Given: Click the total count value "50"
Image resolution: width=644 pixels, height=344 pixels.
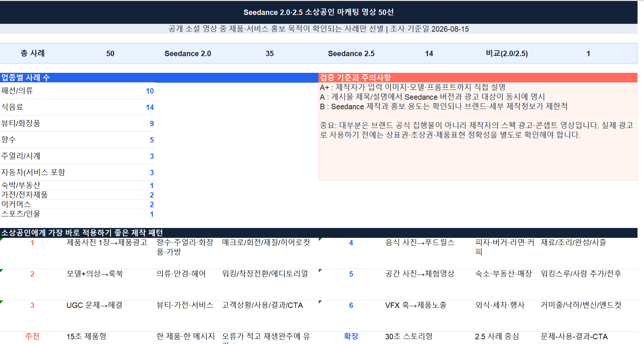Looking at the screenshot, I should [110, 53].
